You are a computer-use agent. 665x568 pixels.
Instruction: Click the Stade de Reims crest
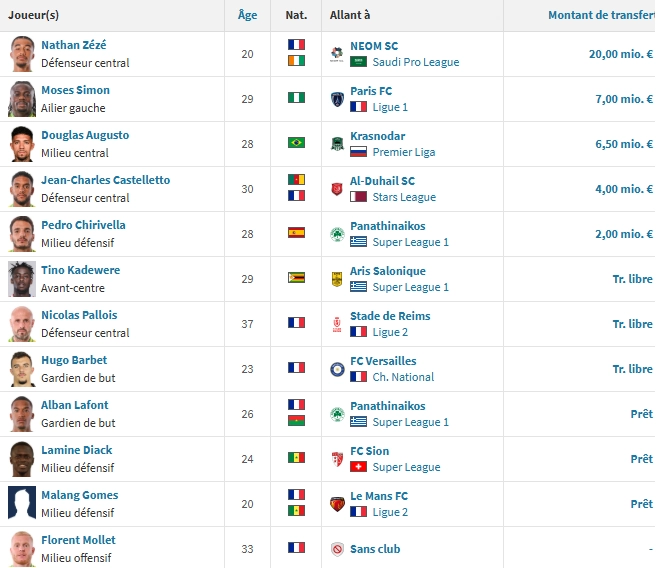(x=337, y=323)
